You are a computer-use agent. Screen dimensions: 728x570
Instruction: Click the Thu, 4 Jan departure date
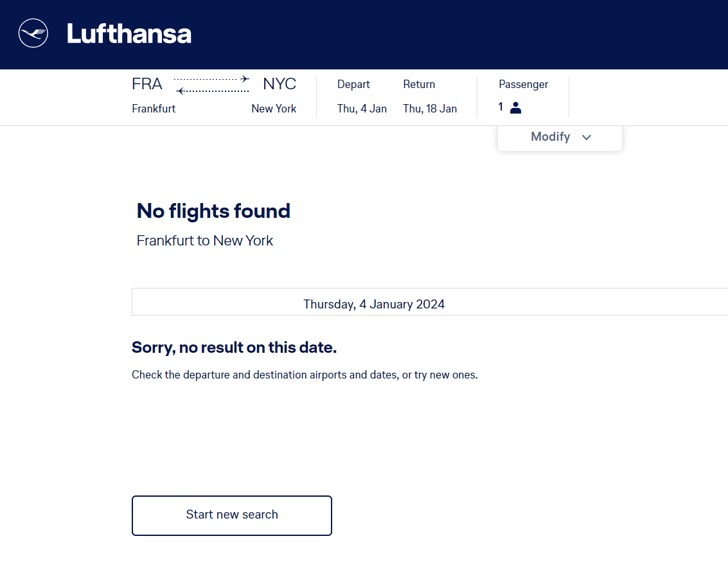click(x=362, y=109)
